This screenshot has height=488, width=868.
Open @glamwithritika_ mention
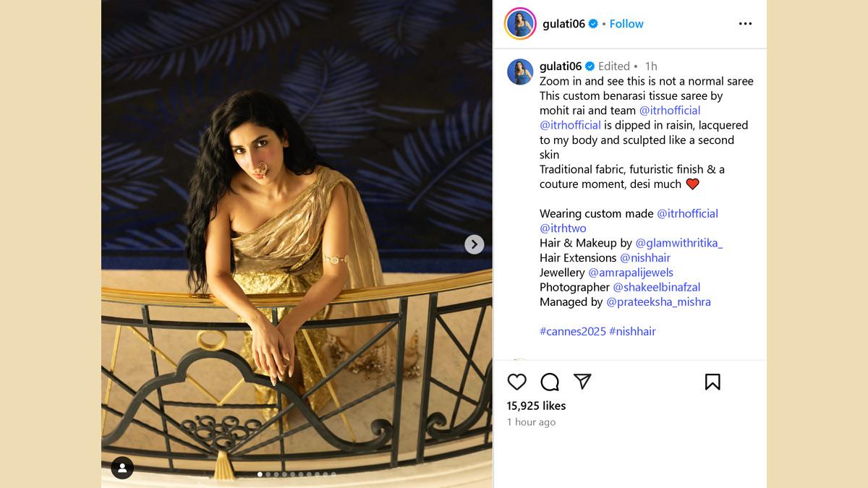click(x=679, y=243)
